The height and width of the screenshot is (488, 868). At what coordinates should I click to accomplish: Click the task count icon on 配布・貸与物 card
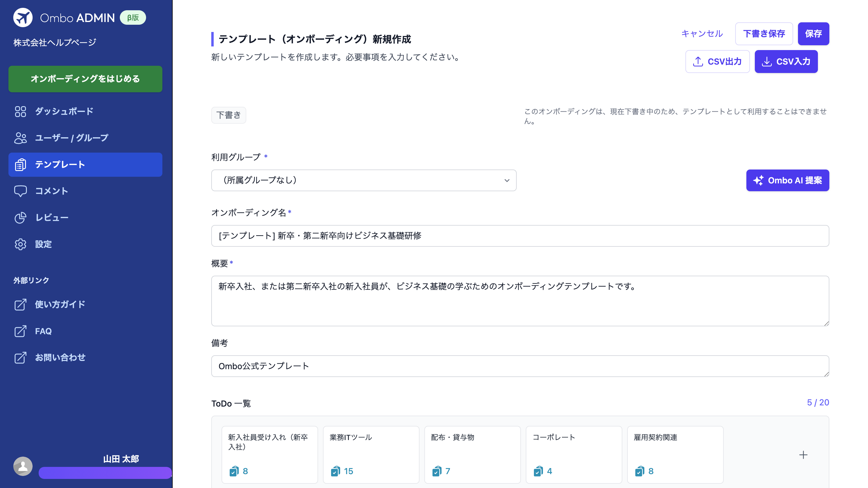click(x=437, y=471)
